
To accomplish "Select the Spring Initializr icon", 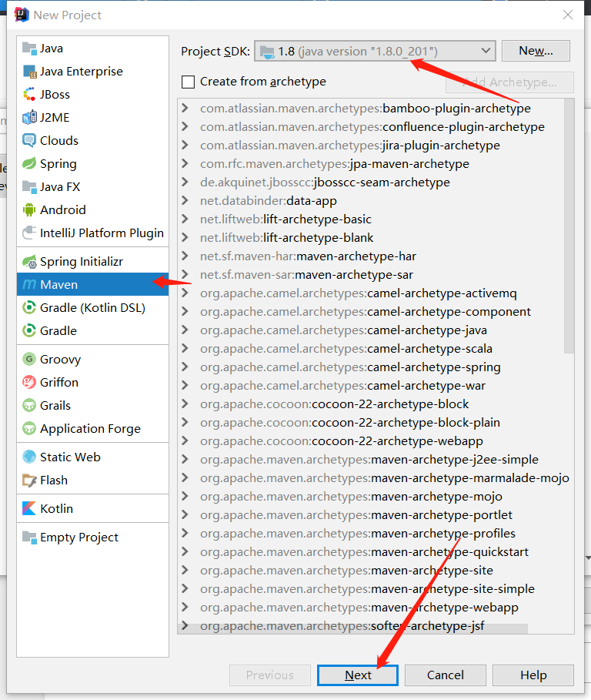I will (29, 262).
